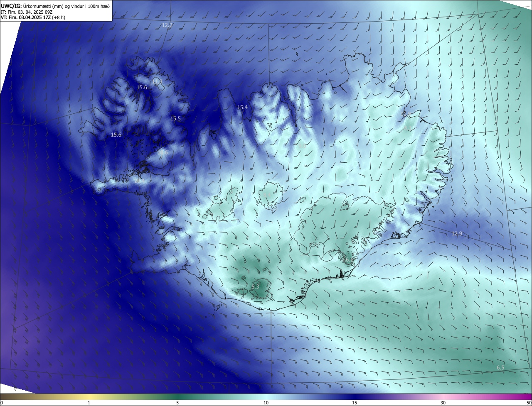Click the 0 tick on the color scale

point(2,403)
